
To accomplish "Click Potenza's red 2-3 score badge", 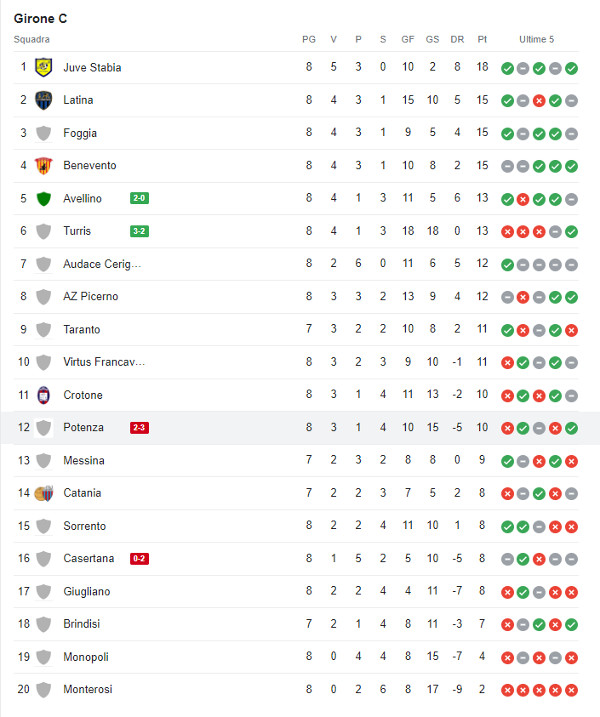I will coord(139,428).
